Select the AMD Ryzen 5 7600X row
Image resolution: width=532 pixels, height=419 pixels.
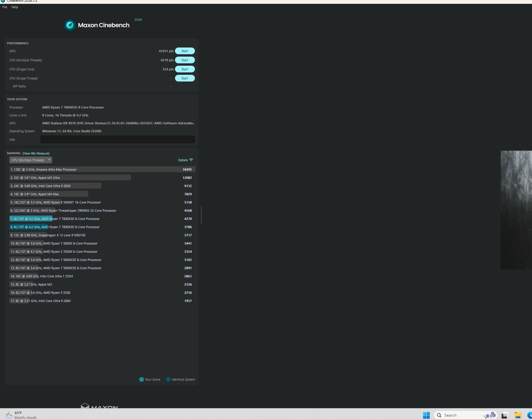(102, 251)
